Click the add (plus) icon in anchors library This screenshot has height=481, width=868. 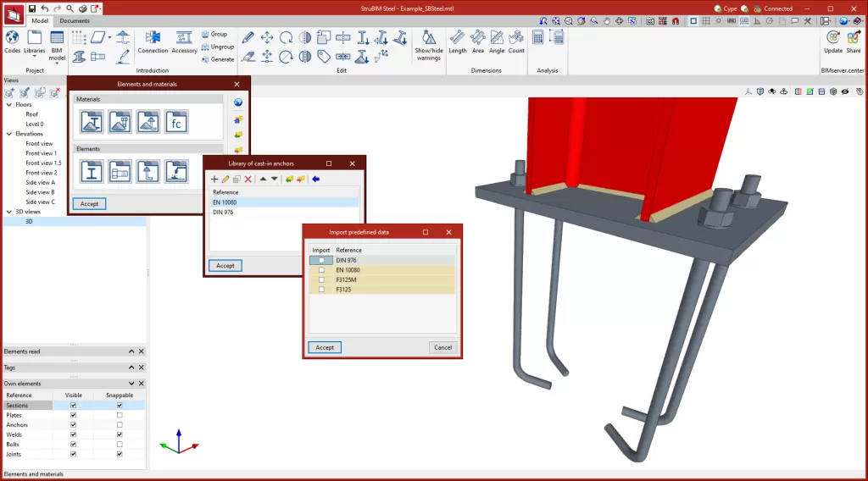click(x=214, y=180)
